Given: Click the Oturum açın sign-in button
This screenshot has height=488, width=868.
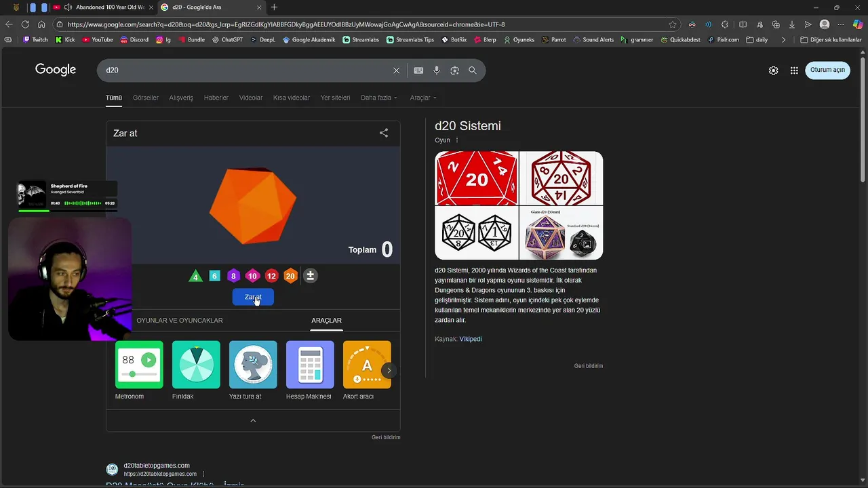Looking at the screenshot, I should coord(827,70).
